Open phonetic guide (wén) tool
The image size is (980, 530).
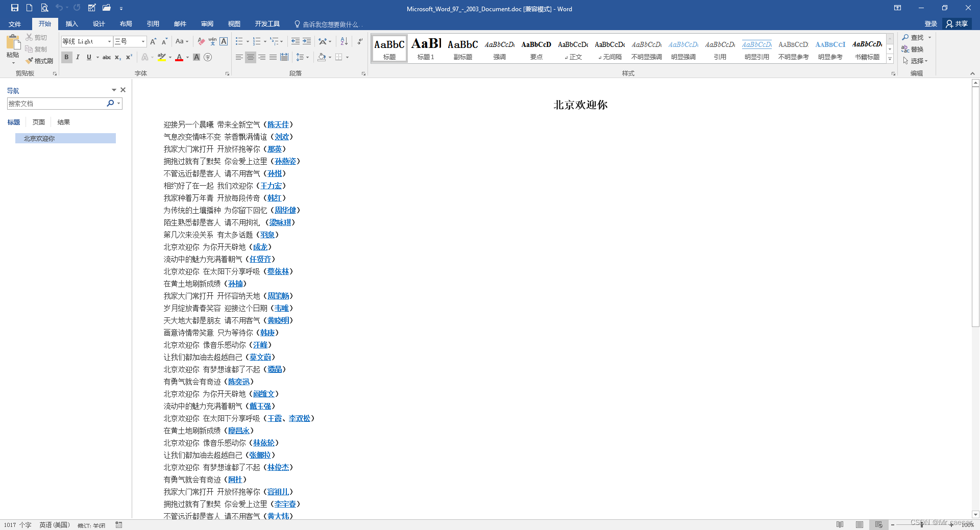coord(212,41)
